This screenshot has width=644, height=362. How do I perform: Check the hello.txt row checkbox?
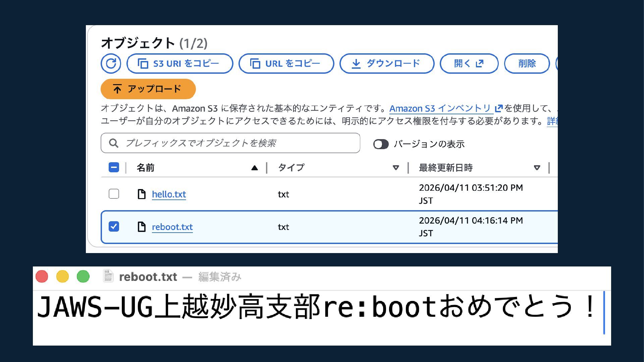pyautogui.click(x=114, y=194)
